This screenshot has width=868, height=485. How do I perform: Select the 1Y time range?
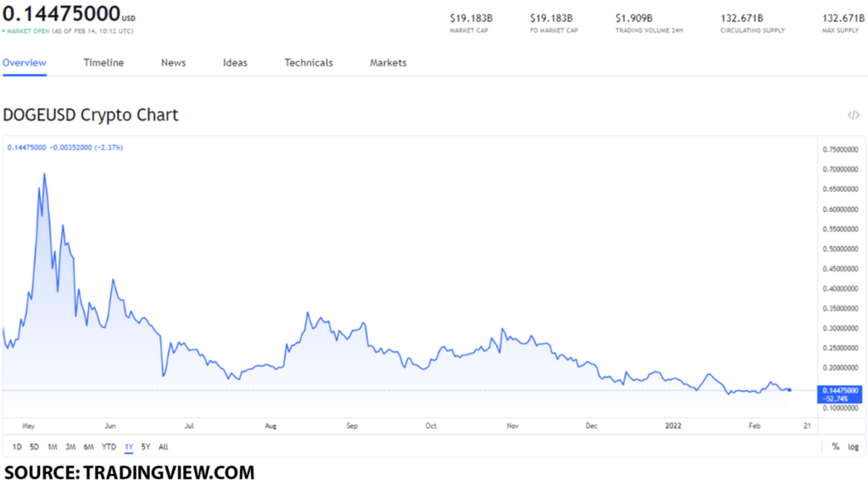point(129,447)
